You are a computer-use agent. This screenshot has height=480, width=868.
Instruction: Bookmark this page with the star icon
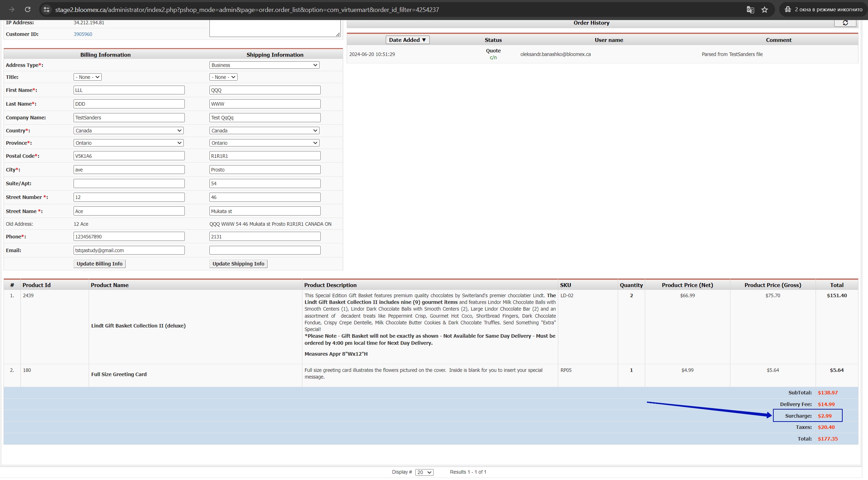tap(765, 10)
